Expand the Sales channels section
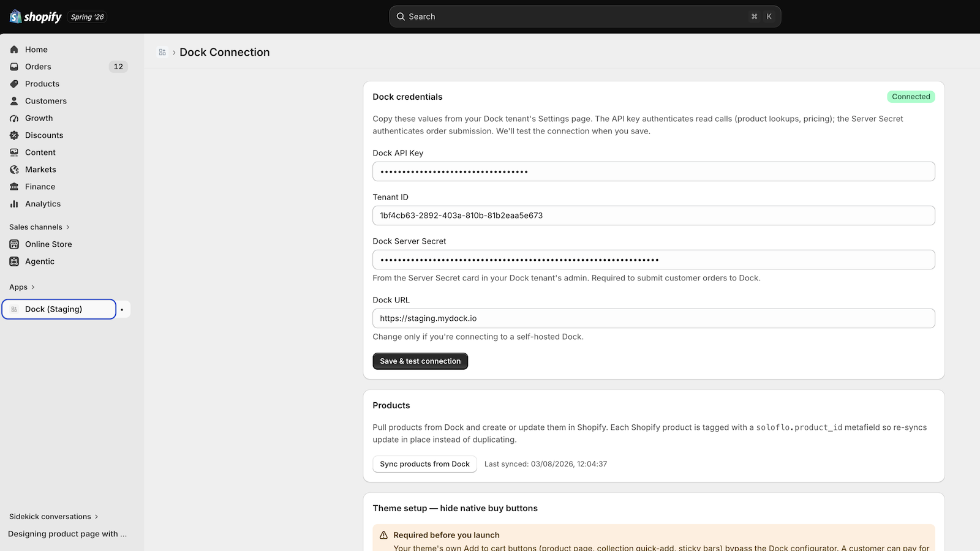The image size is (980, 551). (40, 227)
